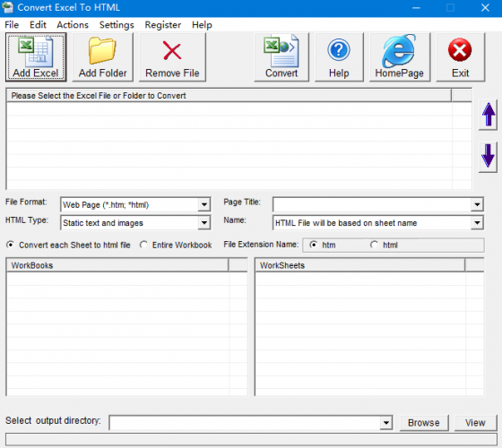
Task: Open the Settings menu
Action: (x=117, y=25)
